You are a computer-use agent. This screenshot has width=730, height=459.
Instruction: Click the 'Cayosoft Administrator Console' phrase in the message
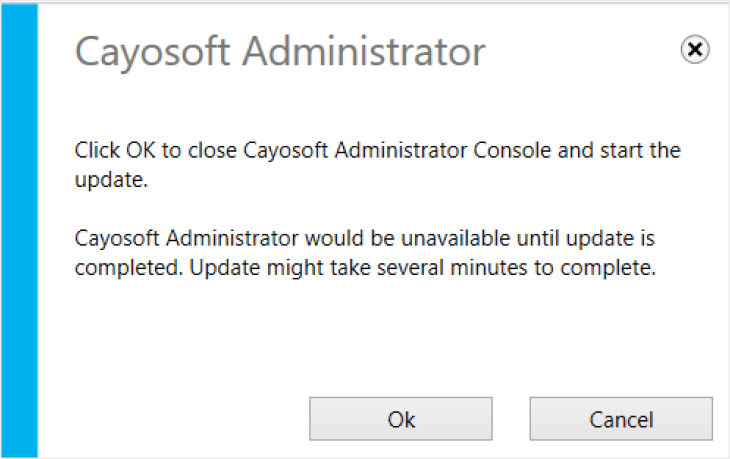click(x=397, y=150)
